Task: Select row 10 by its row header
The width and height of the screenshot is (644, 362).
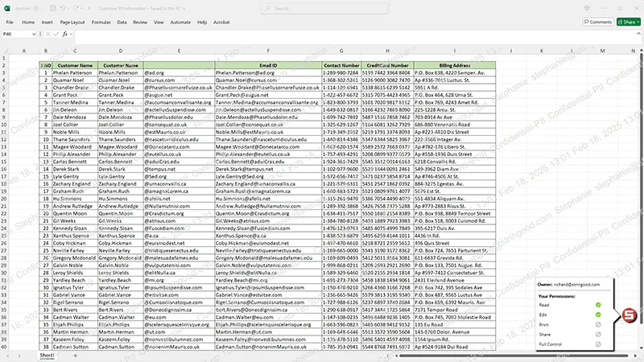Action: pyautogui.click(x=4, y=125)
